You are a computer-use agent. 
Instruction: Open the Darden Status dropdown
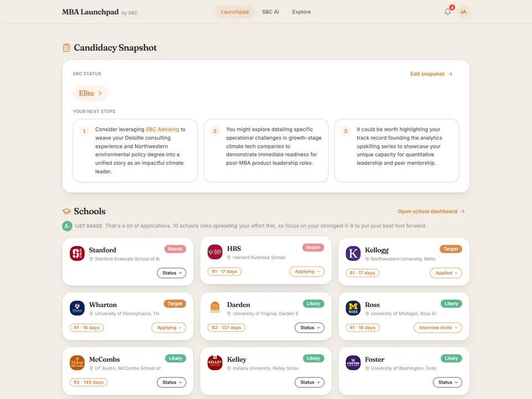point(309,328)
